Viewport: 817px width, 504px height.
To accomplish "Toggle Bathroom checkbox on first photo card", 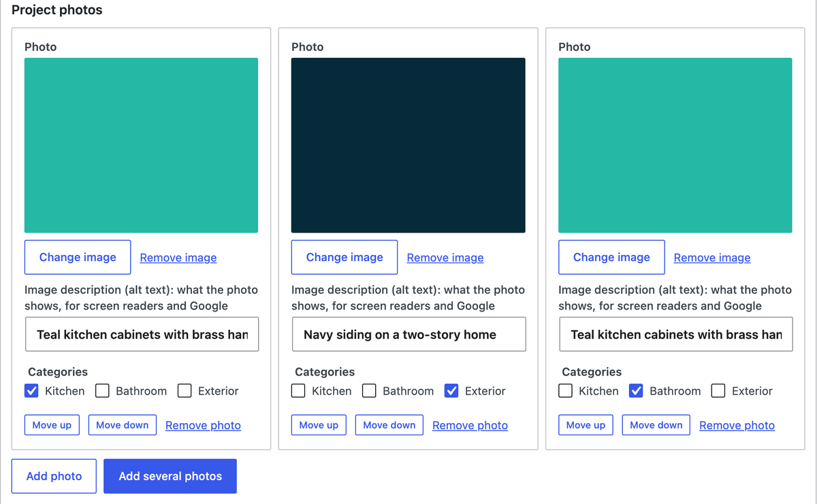I will tap(102, 390).
